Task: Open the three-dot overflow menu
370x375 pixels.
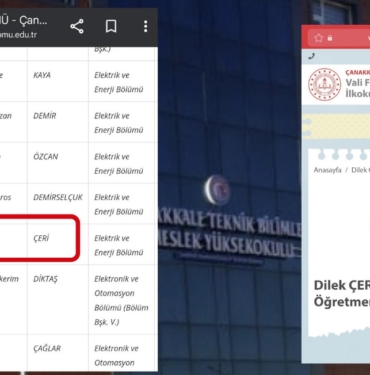Action: (145, 26)
